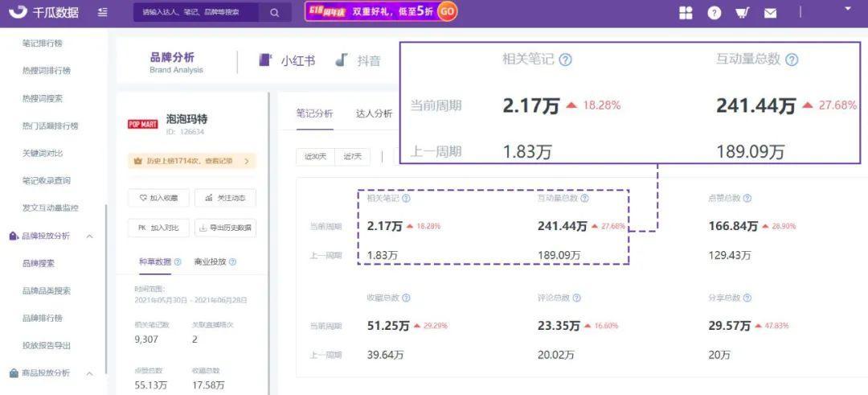Open 热门话题排行榜 in the sidebar
This screenshot has width=868, height=395.
click(x=51, y=125)
